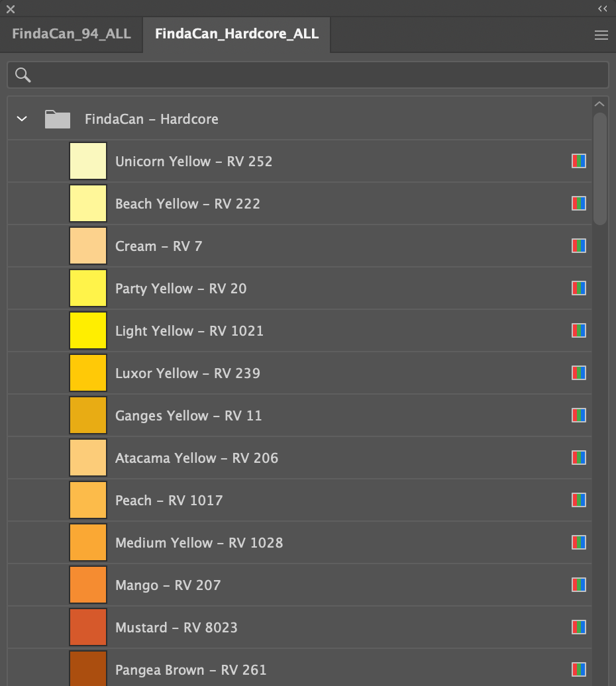The height and width of the screenshot is (686, 616).
Task: Select the 'Cream – RV 7' label
Action: 159,246
